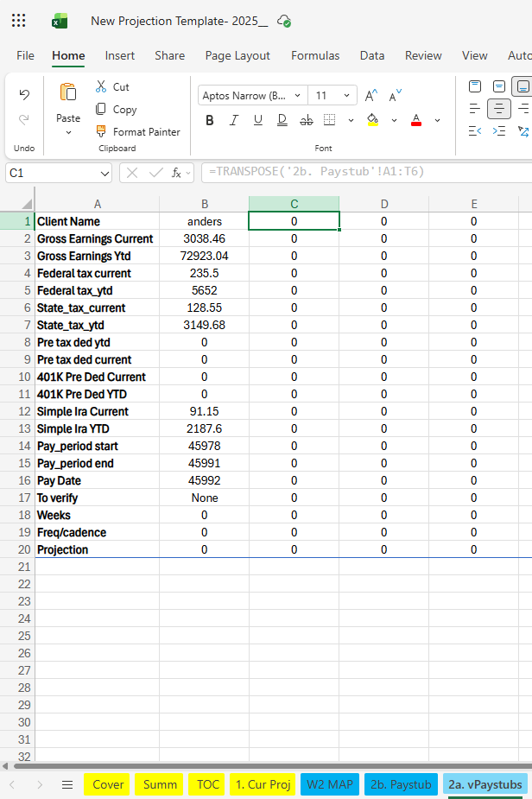Check the cloud saved status icon
The width and height of the screenshot is (532, 799).
(284, 21)
